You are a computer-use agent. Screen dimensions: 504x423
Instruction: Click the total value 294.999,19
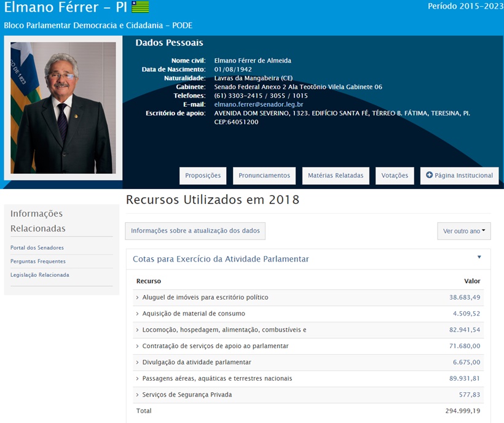[x=463, y=411]
